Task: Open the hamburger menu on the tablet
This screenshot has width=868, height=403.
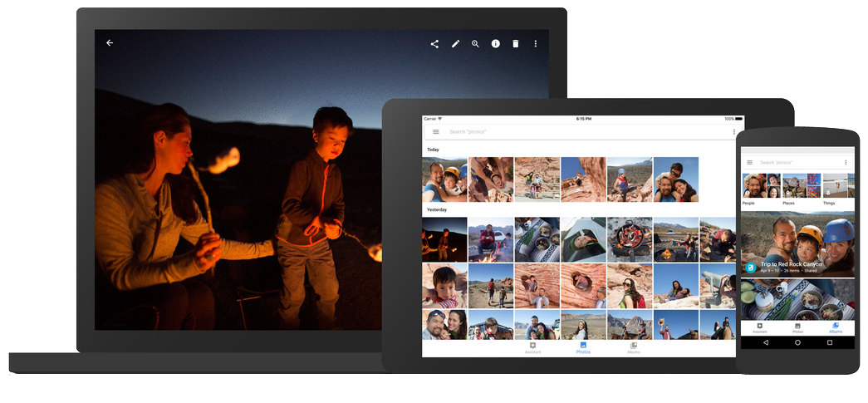Action: (436, 132)
